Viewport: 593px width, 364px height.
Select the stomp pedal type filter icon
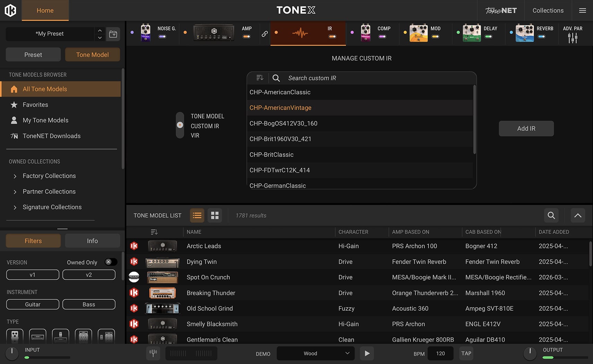coord(15,336)
